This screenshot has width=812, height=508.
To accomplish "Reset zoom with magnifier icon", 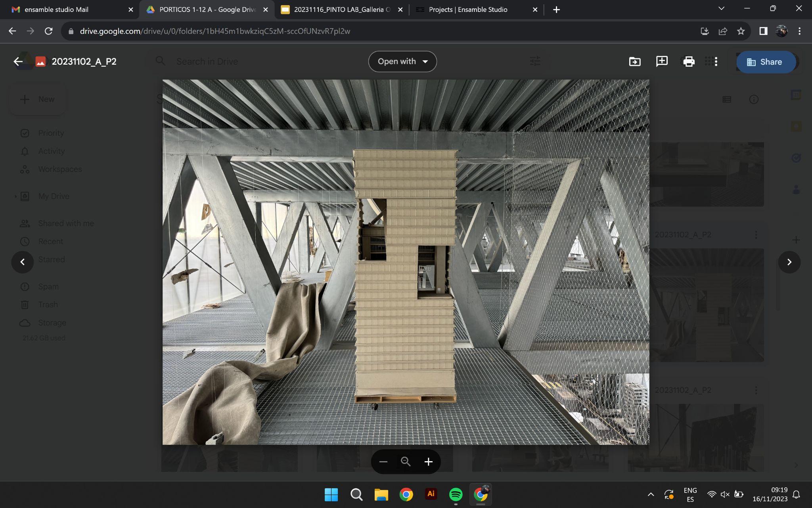I will [x=406, y=462].
